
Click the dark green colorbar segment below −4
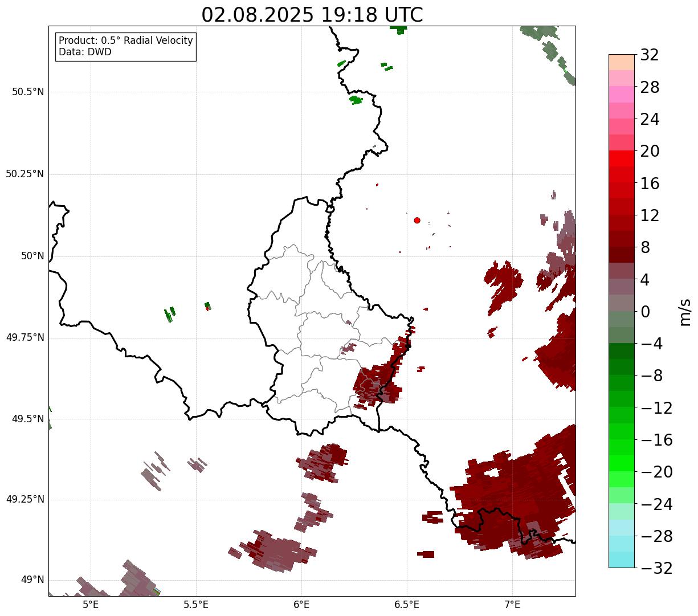click(x=622, y=351)
